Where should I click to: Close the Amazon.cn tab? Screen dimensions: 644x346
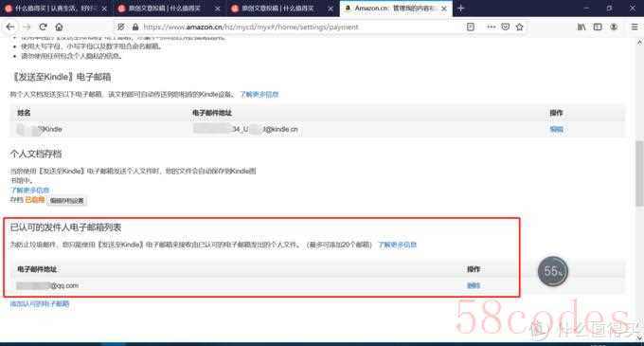pos(444,9)
